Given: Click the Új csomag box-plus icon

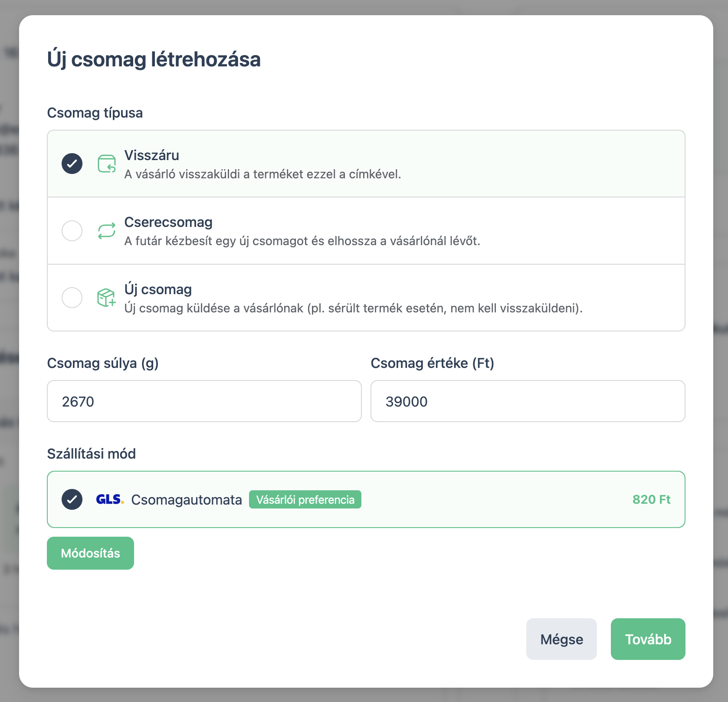Looking at the screenshot, I should pyautogui.click(x=107, y=298).
